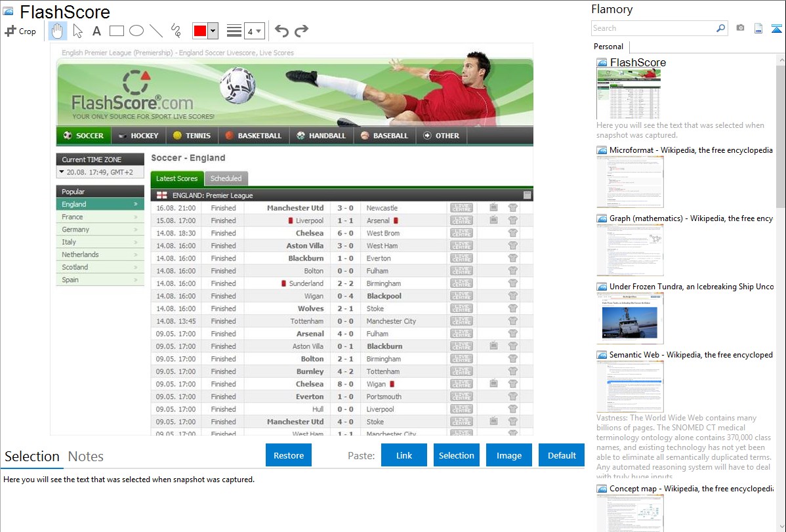Activate the hand pan tool

click(57, 31)
